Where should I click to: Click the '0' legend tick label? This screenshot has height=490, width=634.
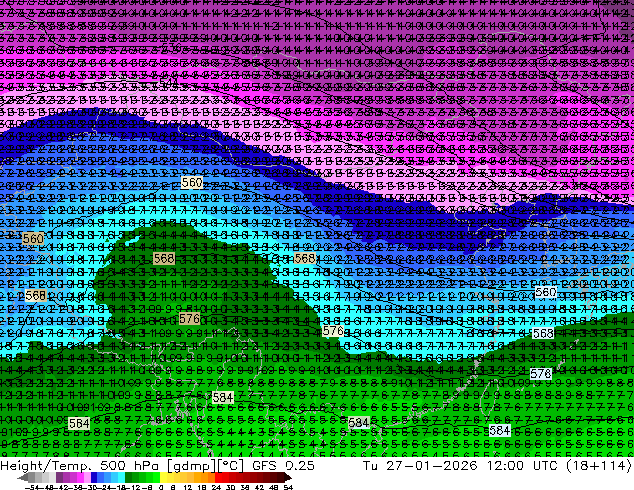pyautogui.click(x=161, y=487)
